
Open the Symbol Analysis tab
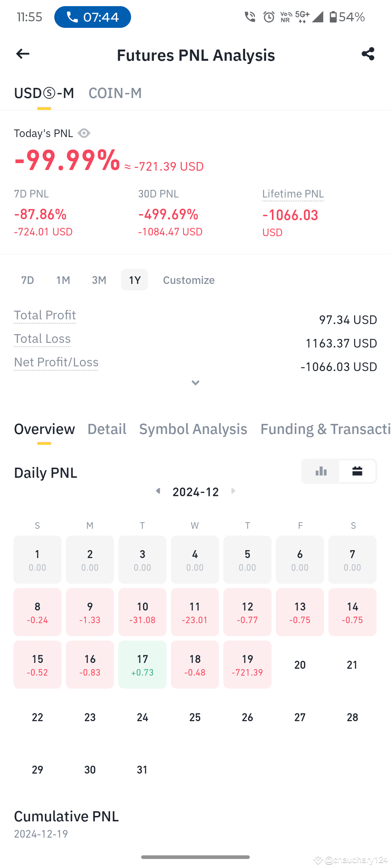(x=193, y=429)
